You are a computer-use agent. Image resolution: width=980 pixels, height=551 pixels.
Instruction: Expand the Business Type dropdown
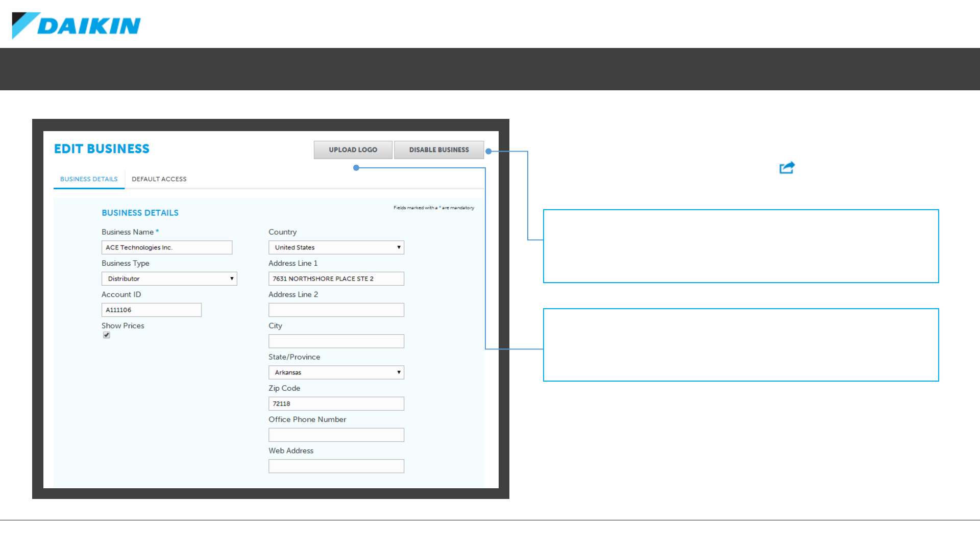(169, 279)
